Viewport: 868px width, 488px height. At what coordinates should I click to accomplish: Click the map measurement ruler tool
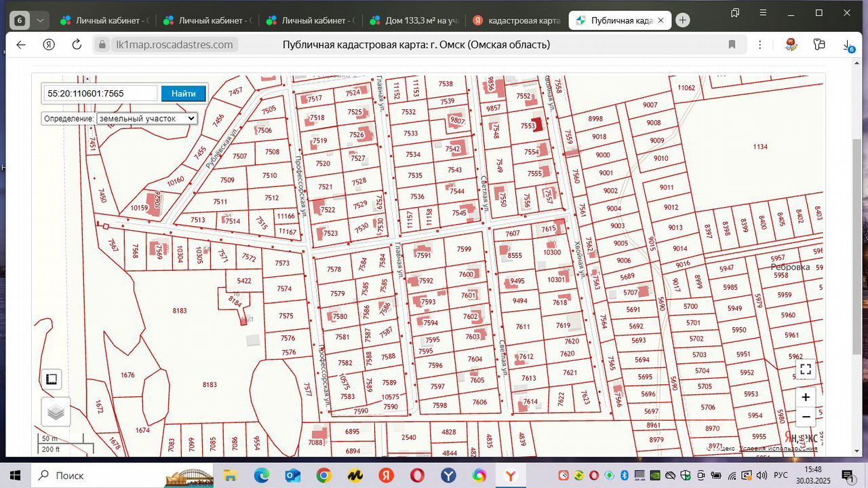click(x=52, y=379)
